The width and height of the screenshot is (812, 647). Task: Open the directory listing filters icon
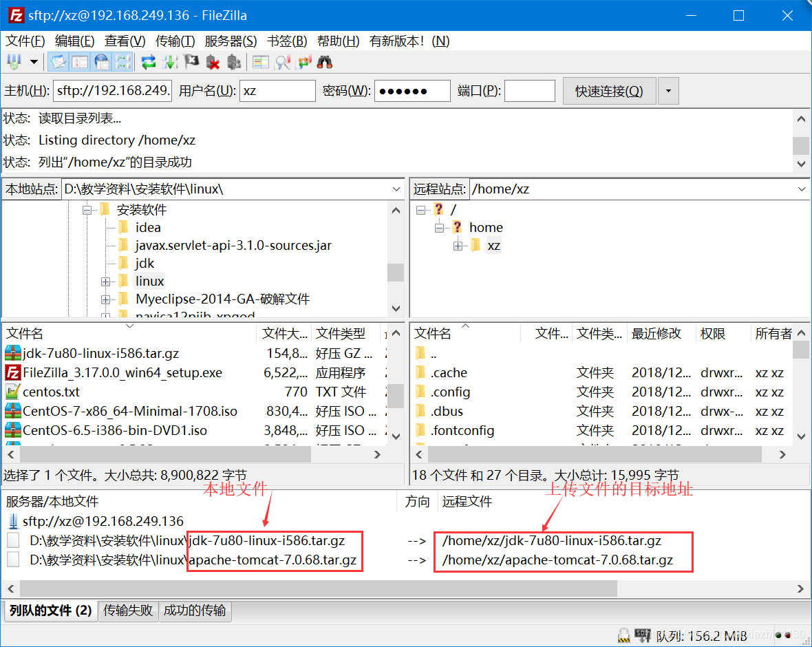coord(261,62)
